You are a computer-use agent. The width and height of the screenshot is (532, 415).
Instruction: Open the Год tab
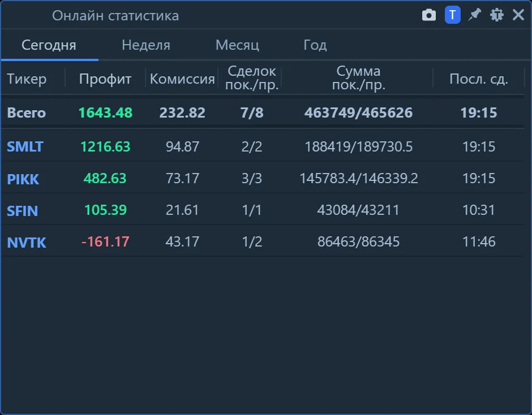tap(315, 45)
